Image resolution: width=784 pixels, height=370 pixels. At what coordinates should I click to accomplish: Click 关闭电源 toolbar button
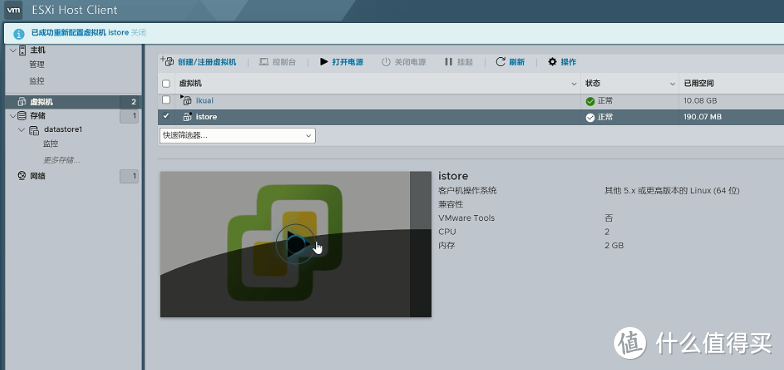point(410,62)
